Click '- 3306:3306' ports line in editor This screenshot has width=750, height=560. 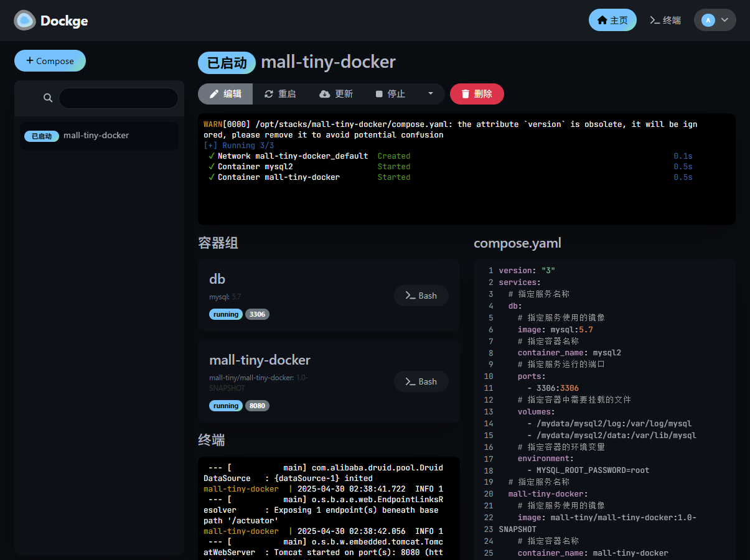click(x=553, y=388)
